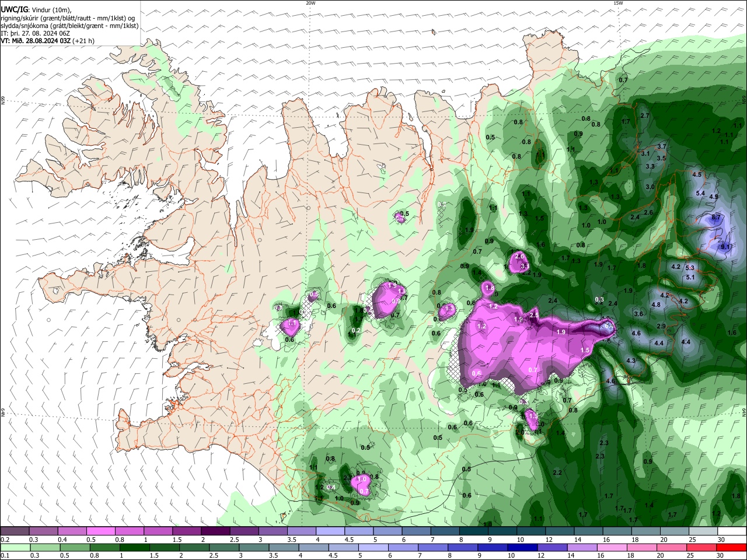
Task: Click the 3.5 value on the map
Action: pos(661,158)
